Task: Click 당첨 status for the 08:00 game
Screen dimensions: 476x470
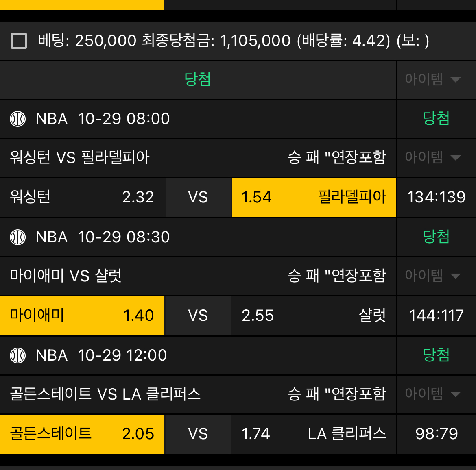Action: [436, 119]
